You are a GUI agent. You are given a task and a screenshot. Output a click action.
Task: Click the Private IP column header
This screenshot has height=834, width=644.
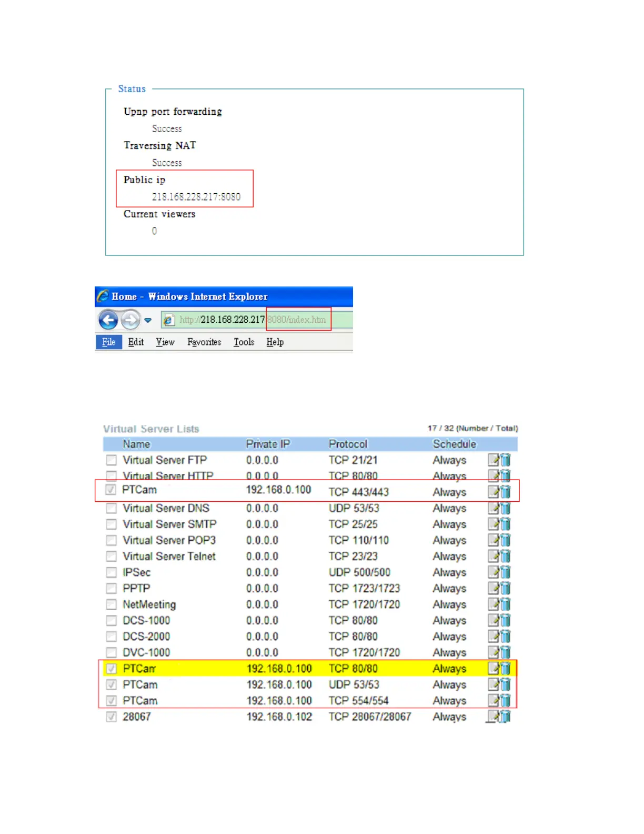(268, 444)
